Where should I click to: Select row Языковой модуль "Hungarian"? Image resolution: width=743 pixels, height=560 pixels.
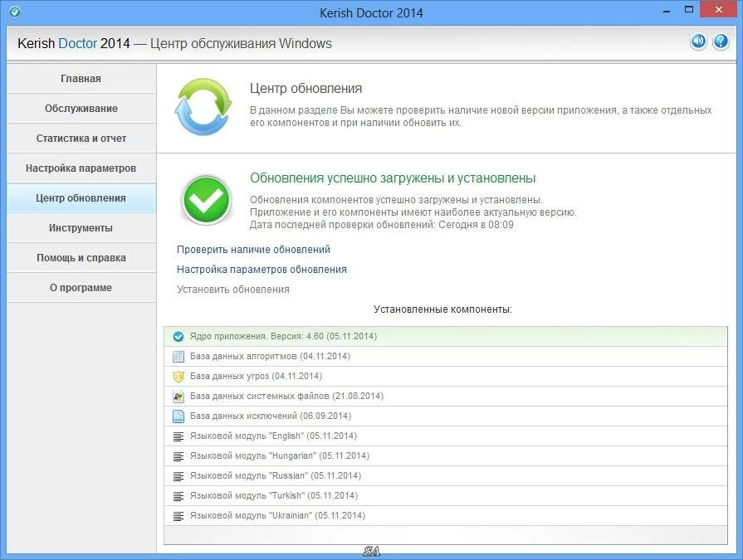tap(446, 455)
